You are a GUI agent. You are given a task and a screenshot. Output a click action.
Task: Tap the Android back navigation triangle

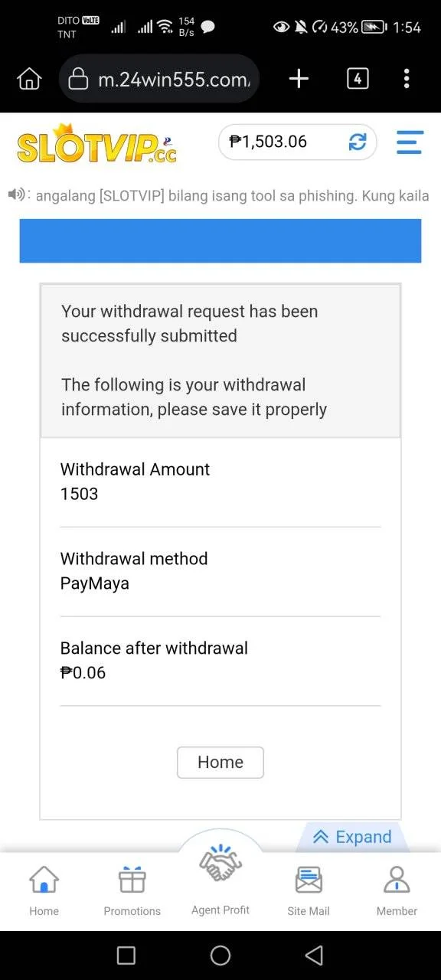click(x=314, y=955)
